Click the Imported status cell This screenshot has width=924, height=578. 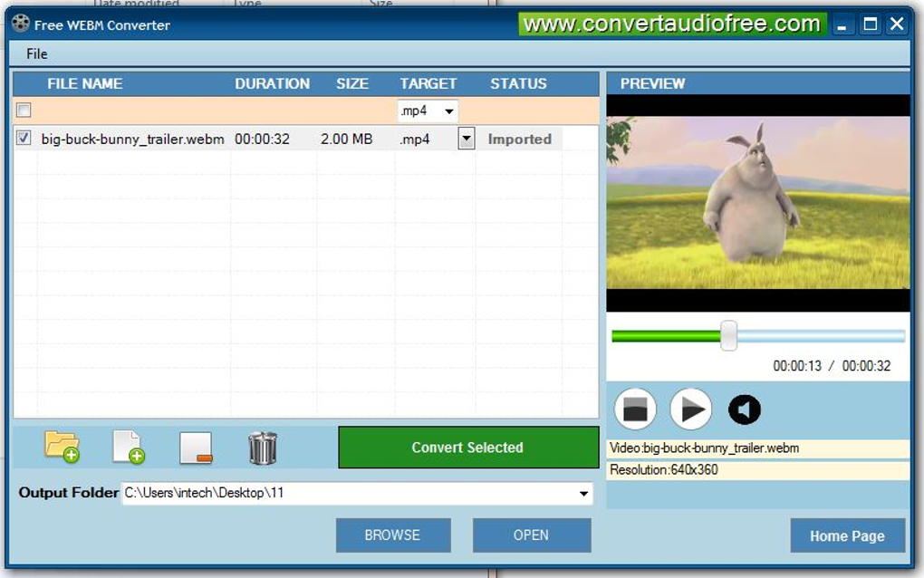click(520, 139)
